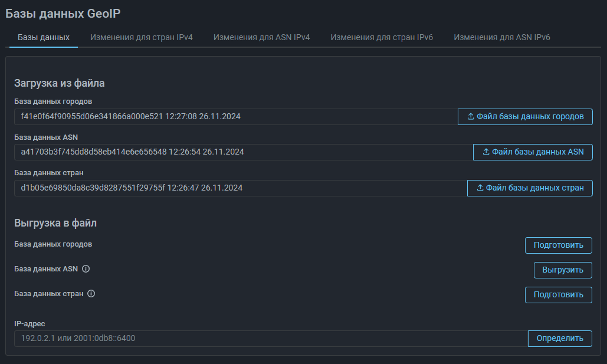
Task: Click info icon next to База данных стран
Action: (x=91, y=293)
